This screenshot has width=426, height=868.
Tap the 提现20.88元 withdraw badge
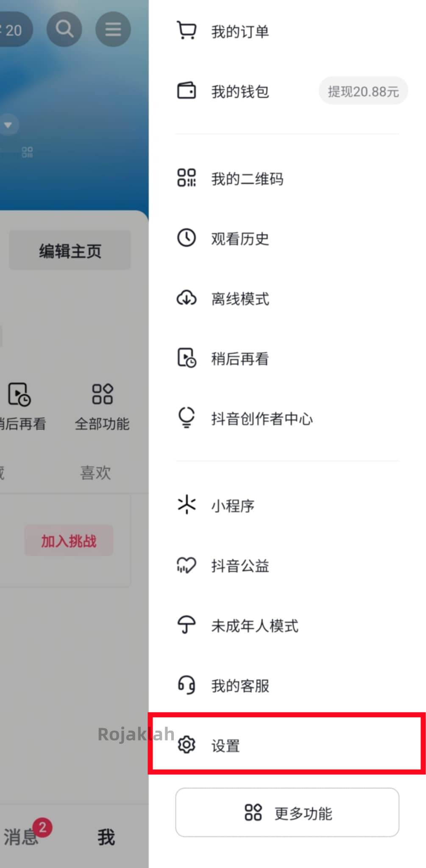(363, 91)
